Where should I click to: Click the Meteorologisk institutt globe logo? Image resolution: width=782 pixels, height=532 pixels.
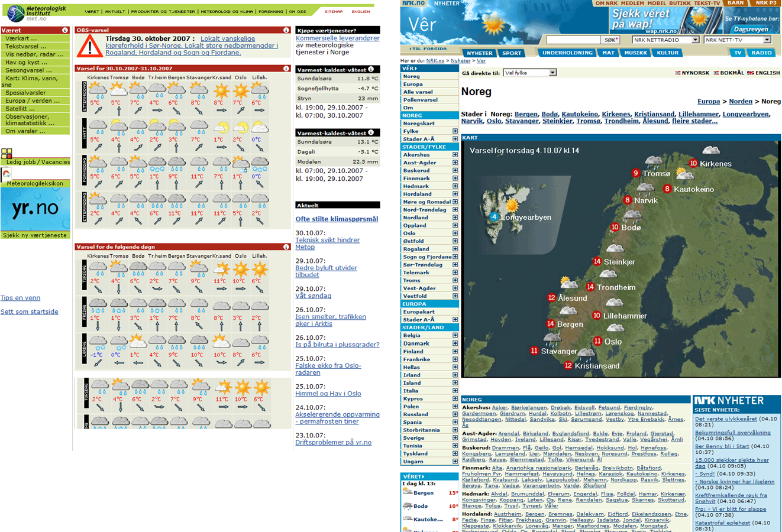(16, 12)
